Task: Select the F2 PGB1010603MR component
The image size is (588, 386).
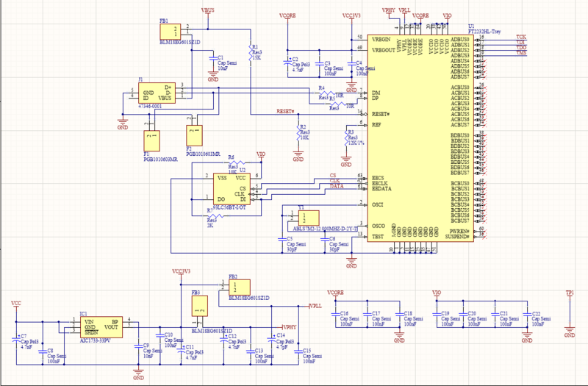Action: 193,133
